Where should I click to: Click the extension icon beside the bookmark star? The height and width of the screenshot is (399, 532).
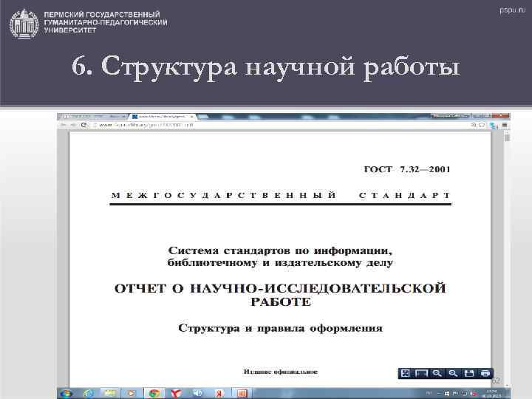pos(494,126)
